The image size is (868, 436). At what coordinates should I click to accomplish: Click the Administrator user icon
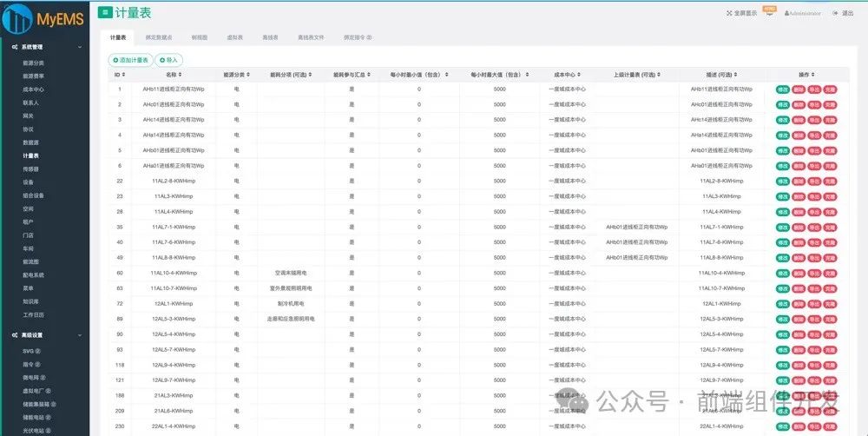786,13
